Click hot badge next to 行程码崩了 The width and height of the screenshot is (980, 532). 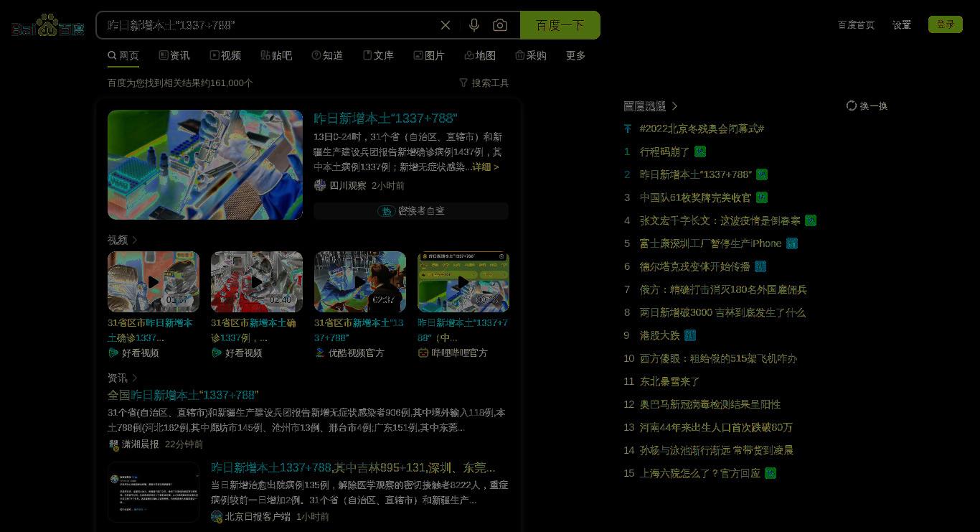click(x=700, y=151)
